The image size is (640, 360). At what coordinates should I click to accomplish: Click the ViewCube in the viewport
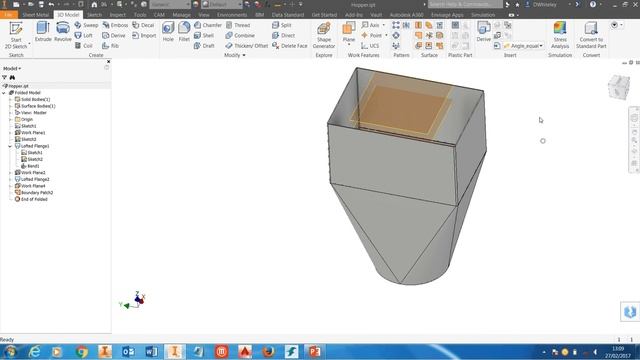click(x=619, y=87)
